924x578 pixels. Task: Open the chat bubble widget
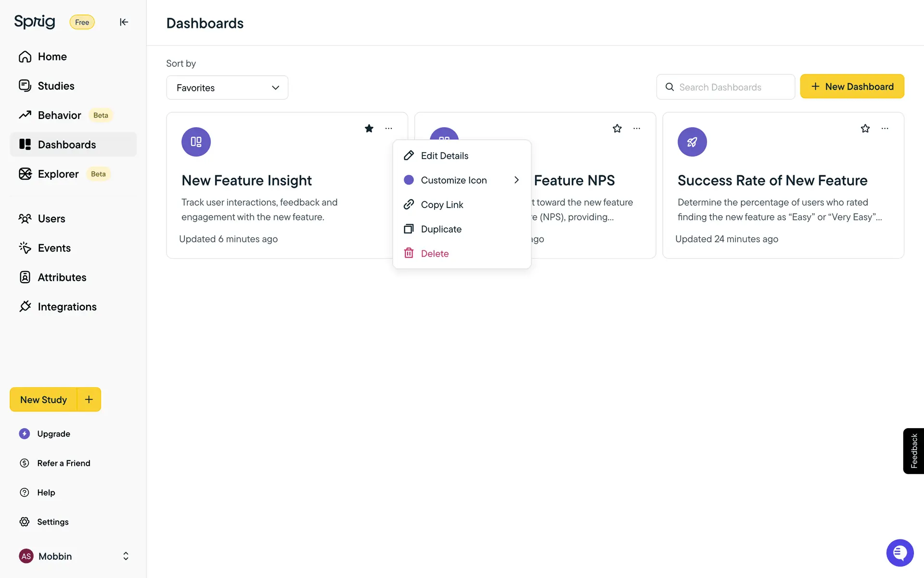pos(899,552)
